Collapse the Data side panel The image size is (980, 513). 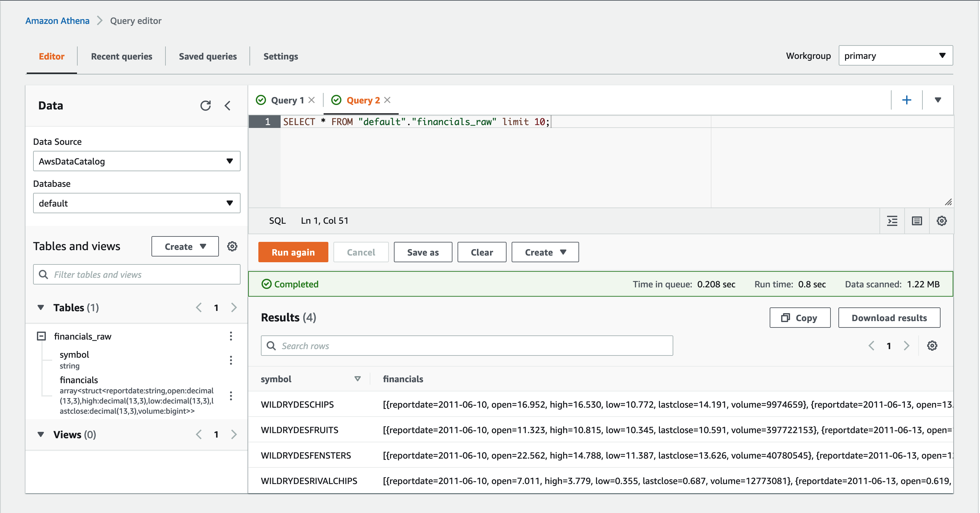227,105
